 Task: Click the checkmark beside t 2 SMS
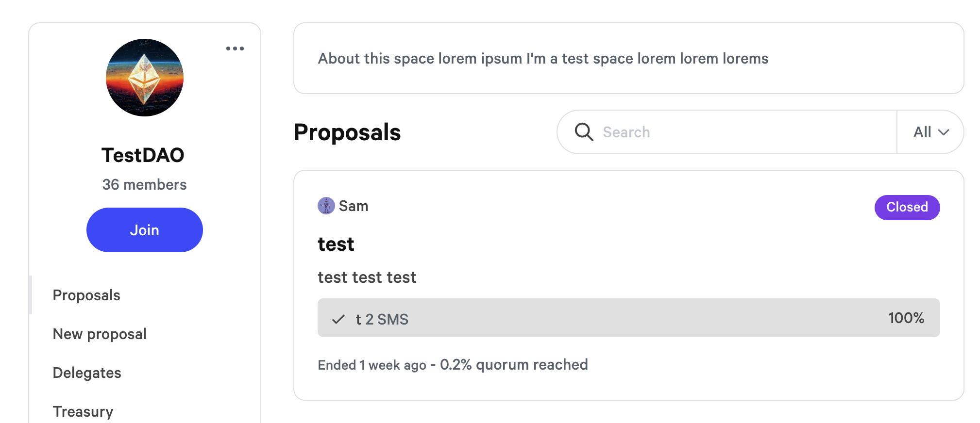(338, 319)
